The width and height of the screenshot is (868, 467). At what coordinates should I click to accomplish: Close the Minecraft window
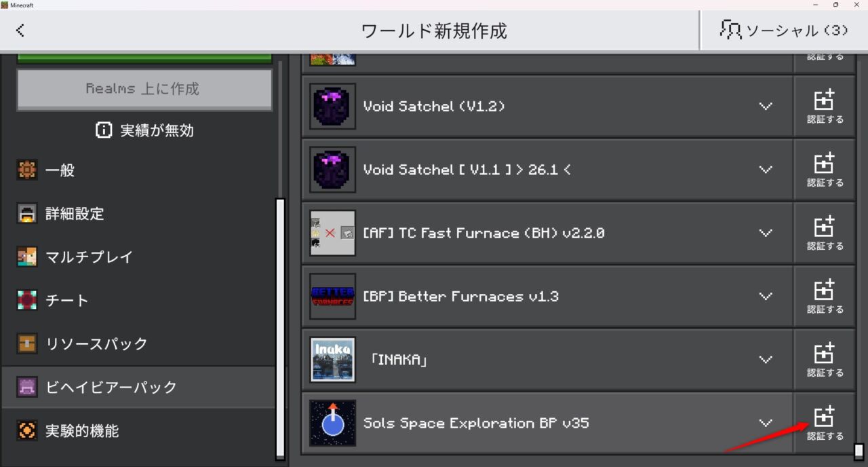coord(856,5)
